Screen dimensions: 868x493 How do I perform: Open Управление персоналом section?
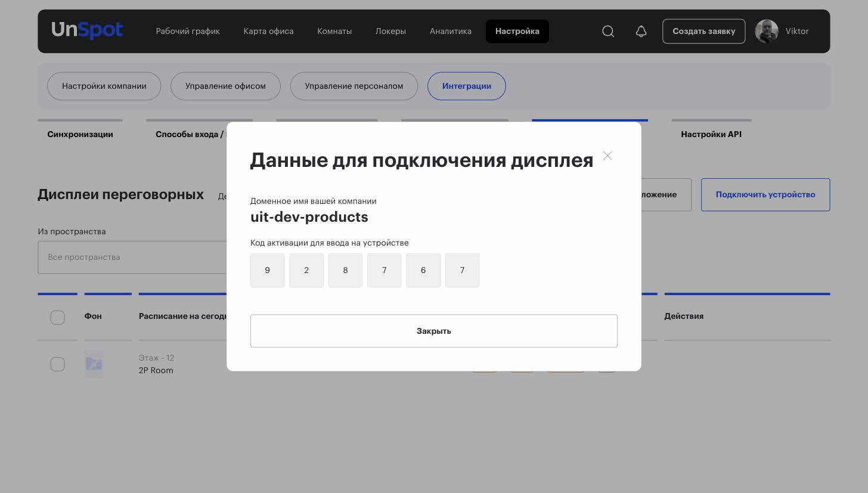(354, 86)
